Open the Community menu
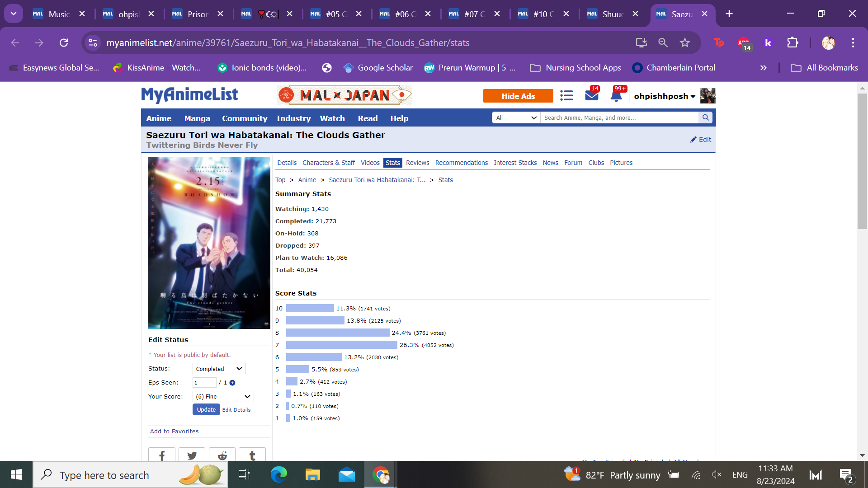This screenshot has width=868, height=488. pyautogui.click(x=245, y=118)
